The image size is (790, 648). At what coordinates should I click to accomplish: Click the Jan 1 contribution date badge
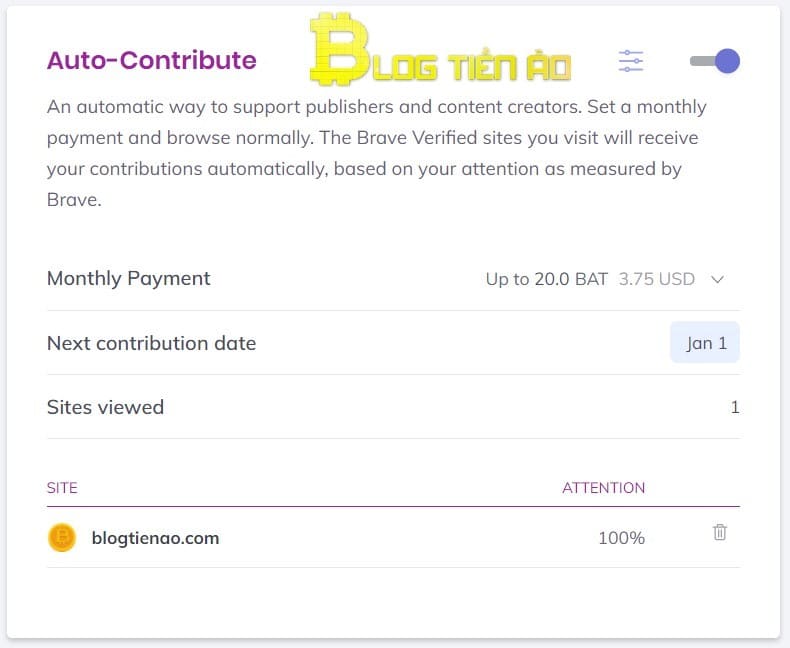click(x=705, y=343)
